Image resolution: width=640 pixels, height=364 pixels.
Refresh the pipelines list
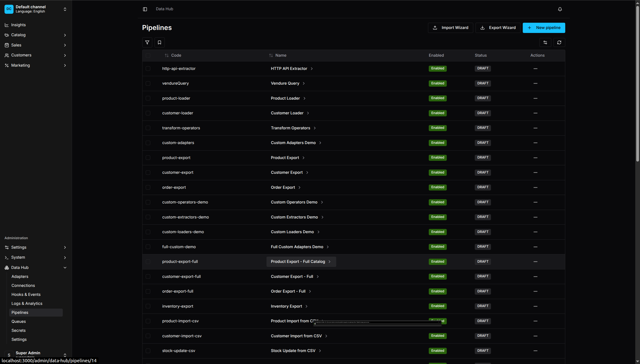coord(559,42)
